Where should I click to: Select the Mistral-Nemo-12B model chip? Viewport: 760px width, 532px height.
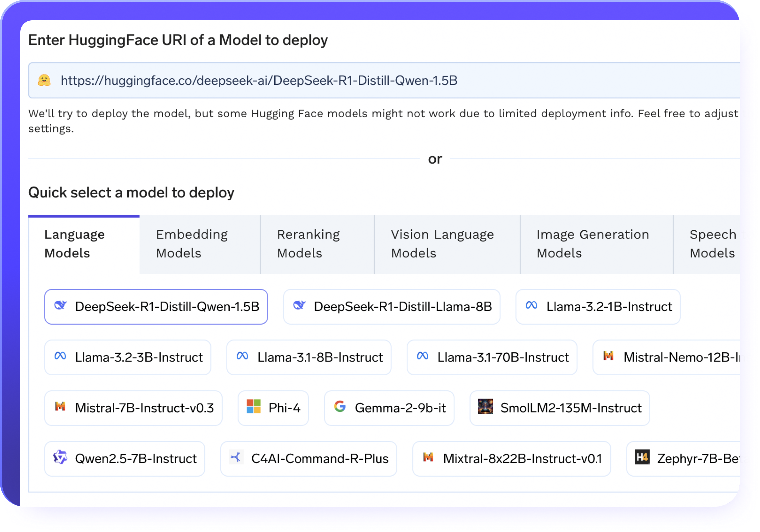666,357
